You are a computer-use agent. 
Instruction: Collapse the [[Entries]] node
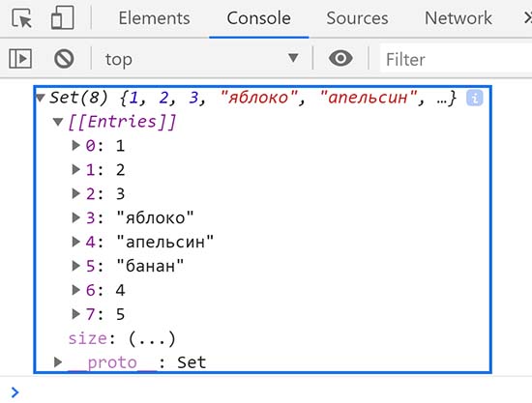(x=58, y=122)
